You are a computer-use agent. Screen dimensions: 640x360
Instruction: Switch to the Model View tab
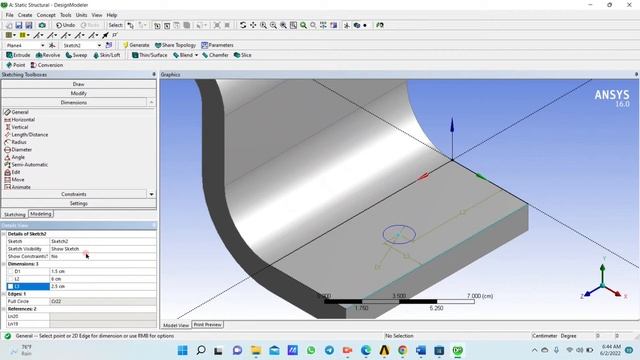tap(176, 325)
